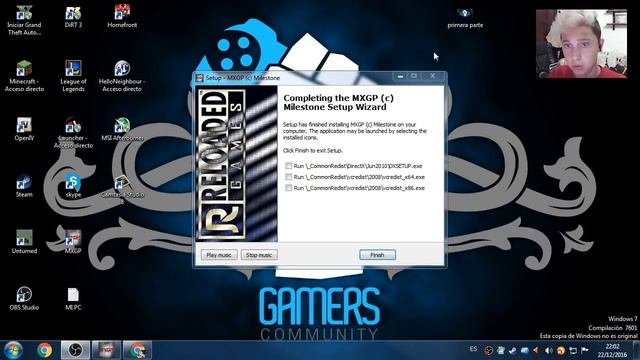Click the webcam overlay thumbnail

coord(581,44)
